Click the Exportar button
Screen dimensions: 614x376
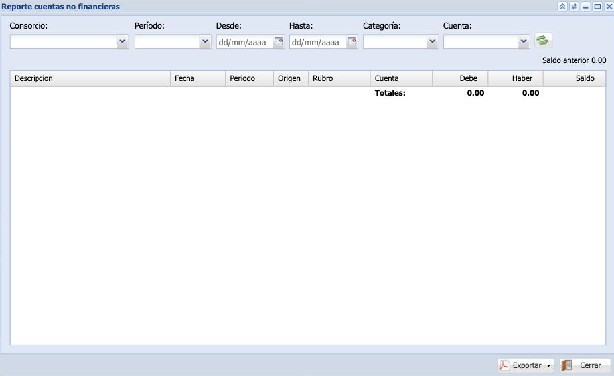coord(526,365)
